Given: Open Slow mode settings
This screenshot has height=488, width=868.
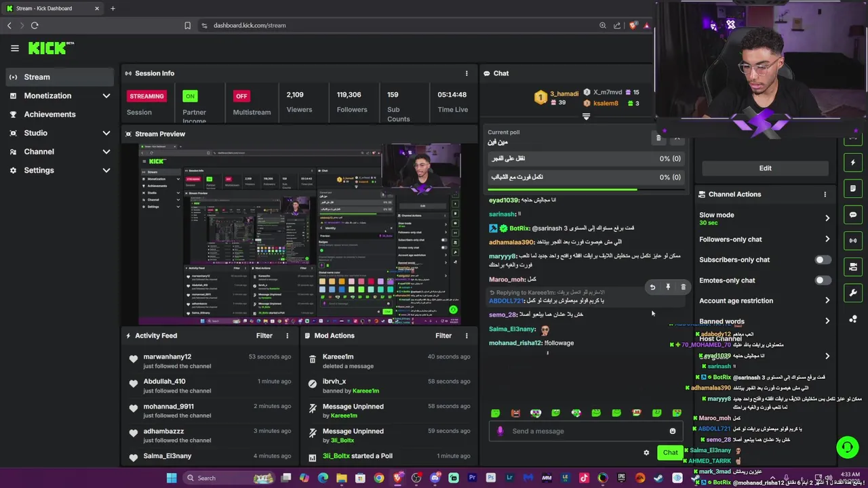Looking at the screenshot, I should point(765,218).
